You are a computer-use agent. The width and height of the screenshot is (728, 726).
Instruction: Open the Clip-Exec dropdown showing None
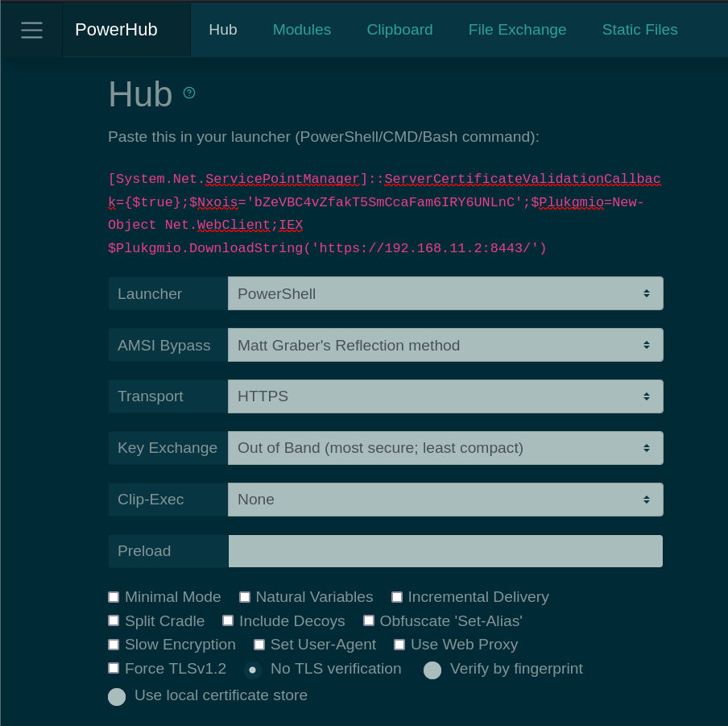(445, 500)
